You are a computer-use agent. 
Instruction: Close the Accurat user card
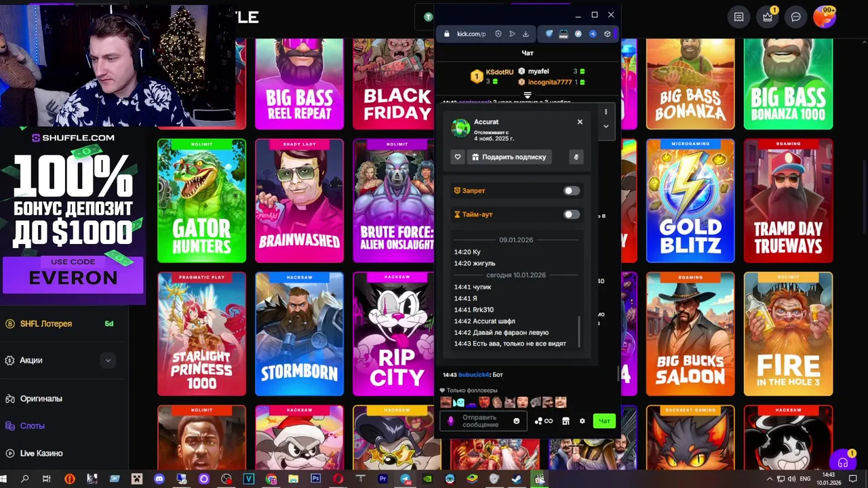pos(580,122)
